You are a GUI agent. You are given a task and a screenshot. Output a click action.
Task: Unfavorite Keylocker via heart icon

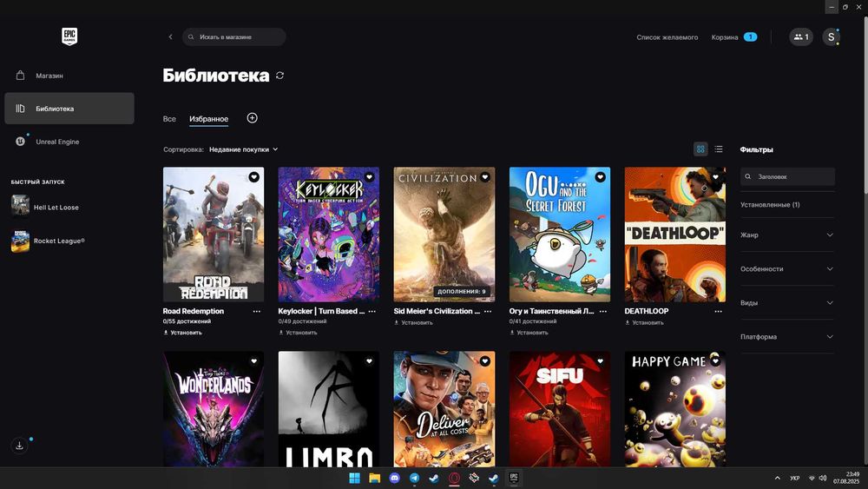pyautogui.click(x=369, y=176)
